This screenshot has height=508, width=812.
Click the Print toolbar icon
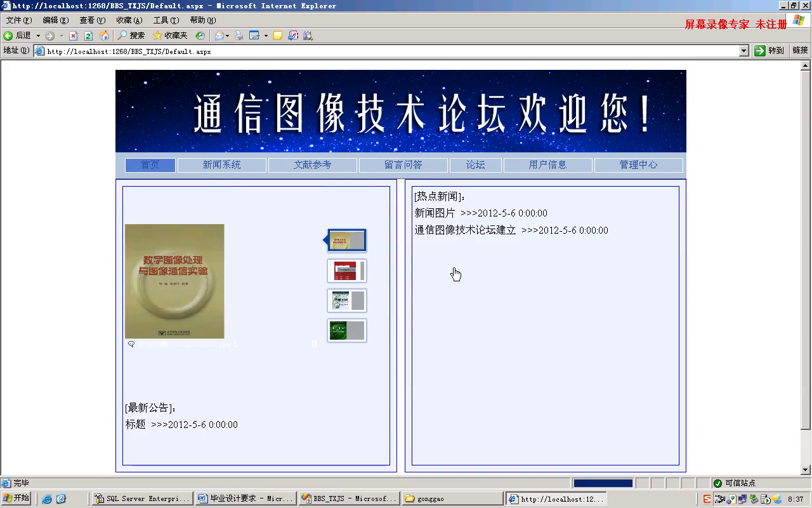[x=239, y=36]
